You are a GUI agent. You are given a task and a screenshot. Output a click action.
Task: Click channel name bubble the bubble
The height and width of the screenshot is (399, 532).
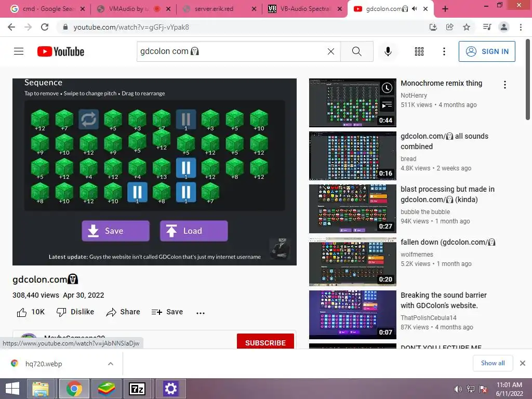[x=425, y=212]
